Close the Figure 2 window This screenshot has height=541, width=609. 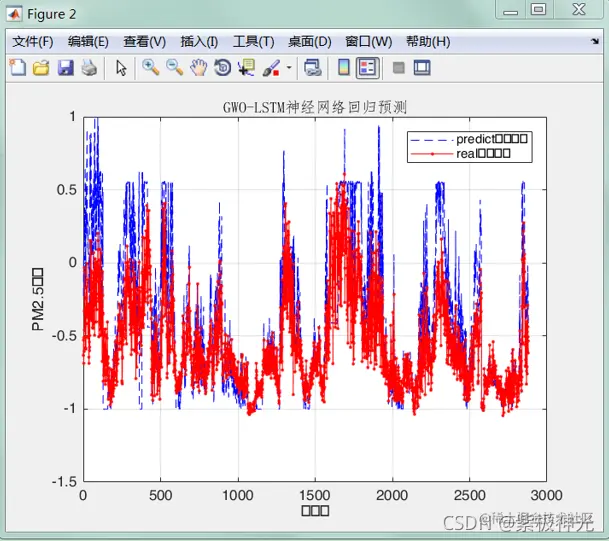click(x=579, y=9)
